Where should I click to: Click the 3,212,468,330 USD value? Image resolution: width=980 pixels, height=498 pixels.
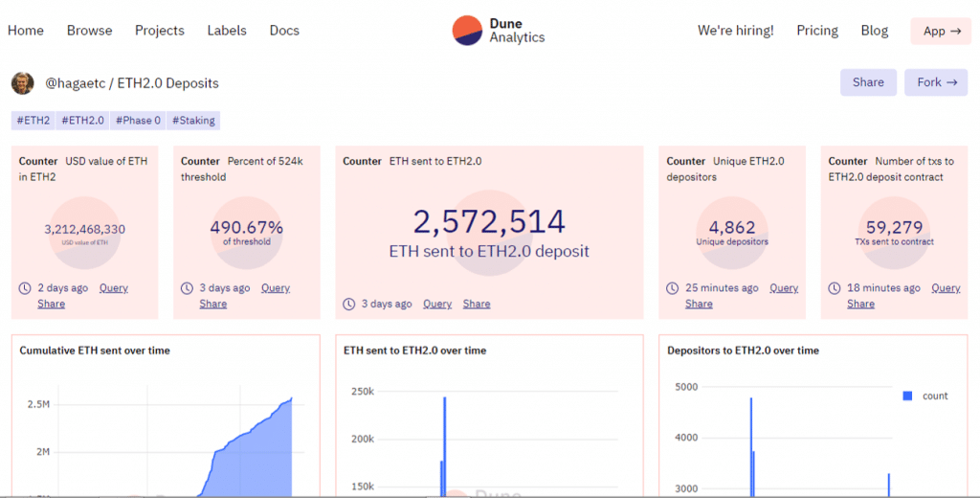84,230
